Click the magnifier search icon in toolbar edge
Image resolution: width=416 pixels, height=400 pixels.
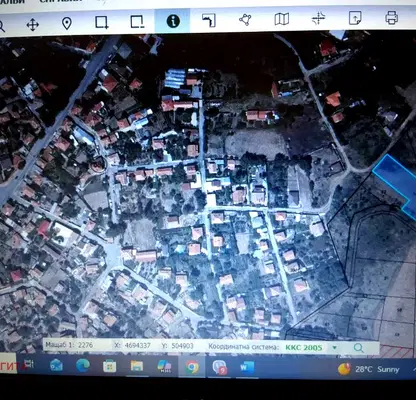click(2, 27)
